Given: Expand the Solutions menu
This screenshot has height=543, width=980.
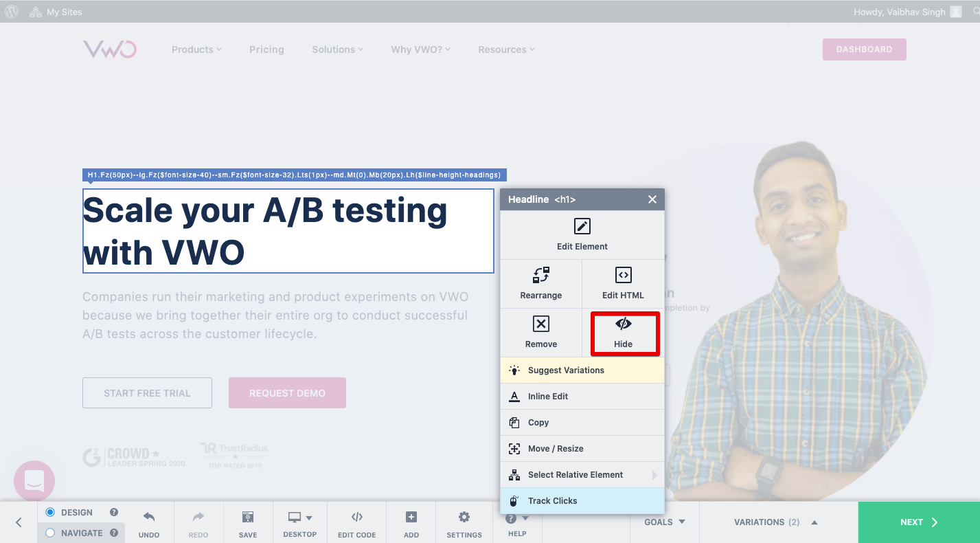Looking at the screenshot, I should [x=337, y=49].
